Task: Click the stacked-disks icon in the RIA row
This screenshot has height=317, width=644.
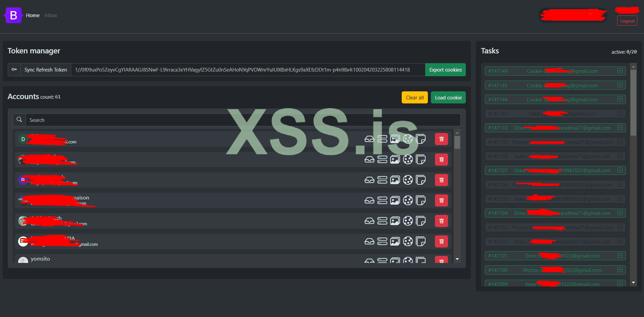Action: tap(382, 241)
